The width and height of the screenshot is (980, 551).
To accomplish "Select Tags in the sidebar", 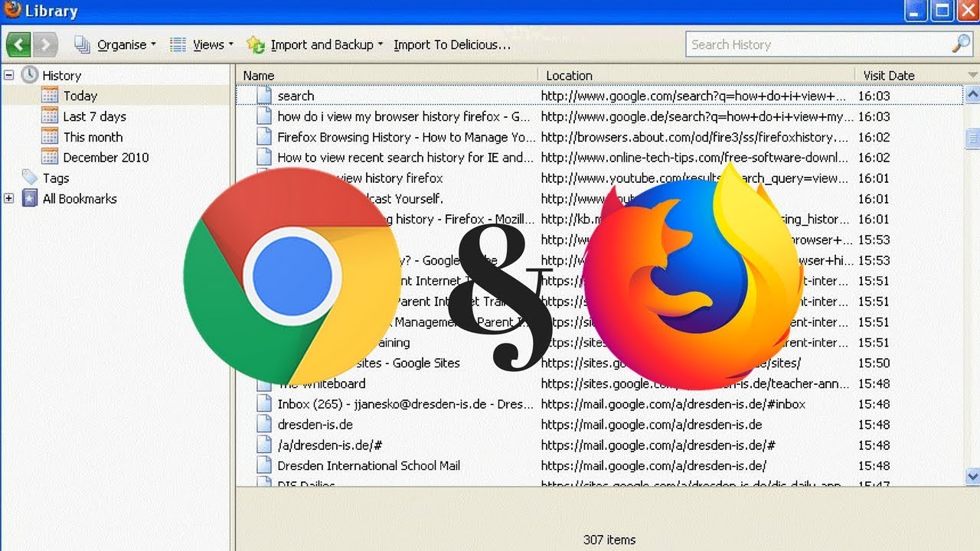I will pyautogui.click(x=56, y=178).
